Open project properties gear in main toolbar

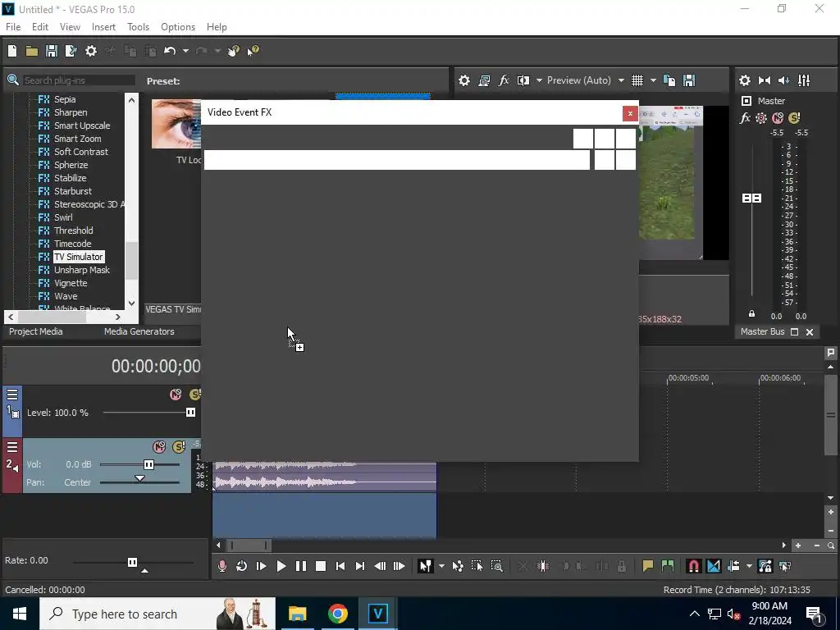pos(91,51)
